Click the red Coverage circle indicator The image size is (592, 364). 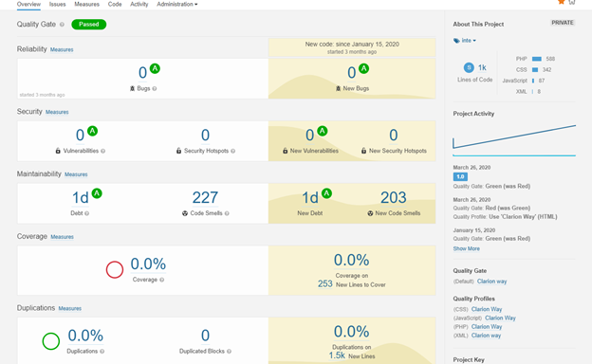click(115, 270)
